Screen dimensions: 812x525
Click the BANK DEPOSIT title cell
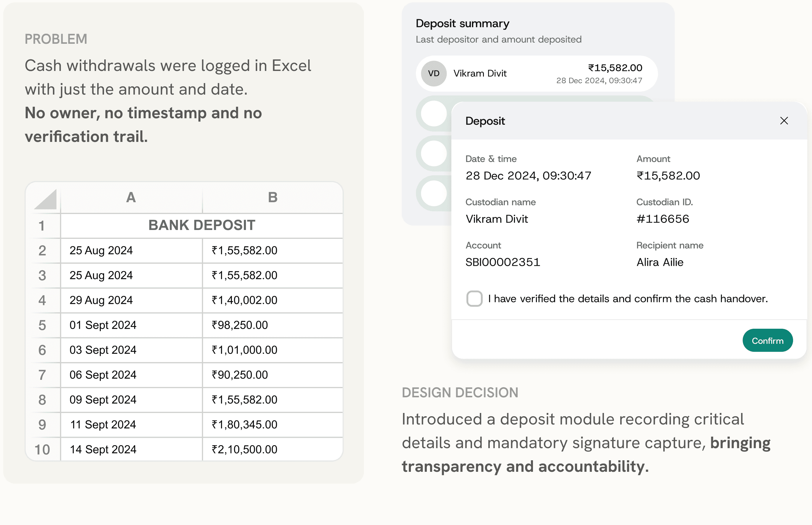202,225
